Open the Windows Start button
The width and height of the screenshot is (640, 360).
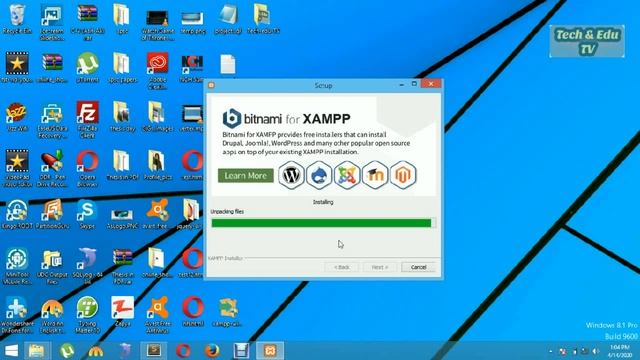11,351
